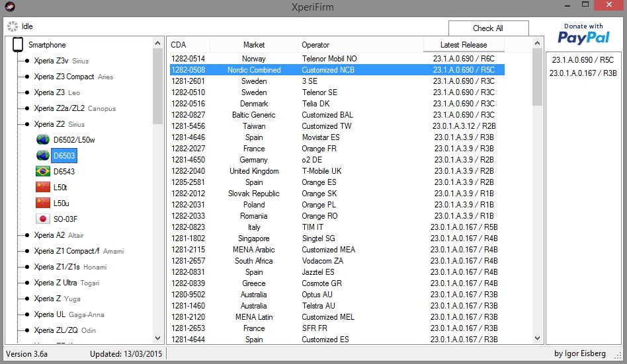
Task: Select the Cosmote GR row
Action: (x=337, y=283)
